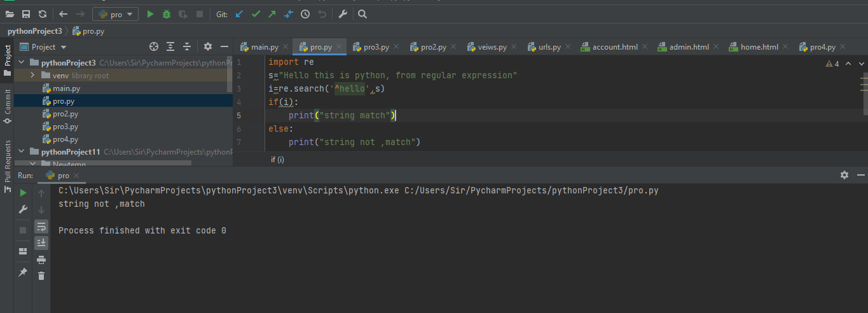Search everywhere magnifier icon
Image resolution: width=868 pixels, height=313 pixels.
click(362, 14)
